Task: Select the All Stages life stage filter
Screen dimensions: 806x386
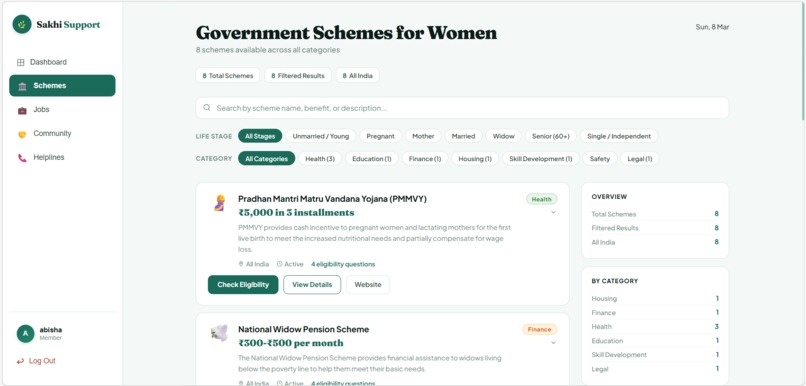Action: pyautogui.click(x=260, y=136)
